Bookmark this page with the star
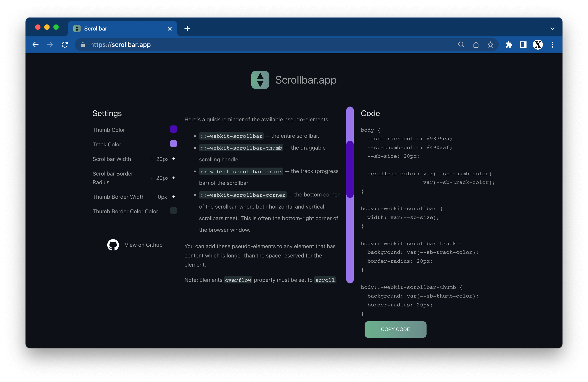Image resolution: width=588 pixels, height=382 pixels. 490,45
